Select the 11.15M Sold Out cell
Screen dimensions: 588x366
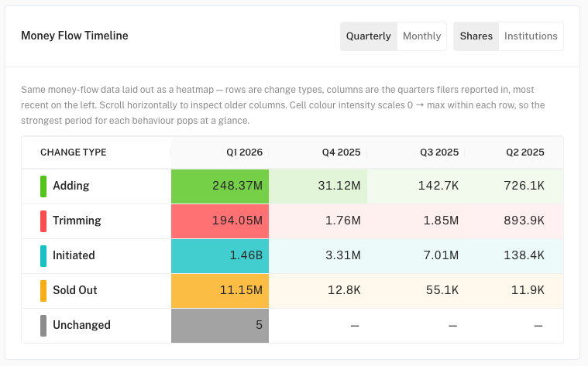220,291
